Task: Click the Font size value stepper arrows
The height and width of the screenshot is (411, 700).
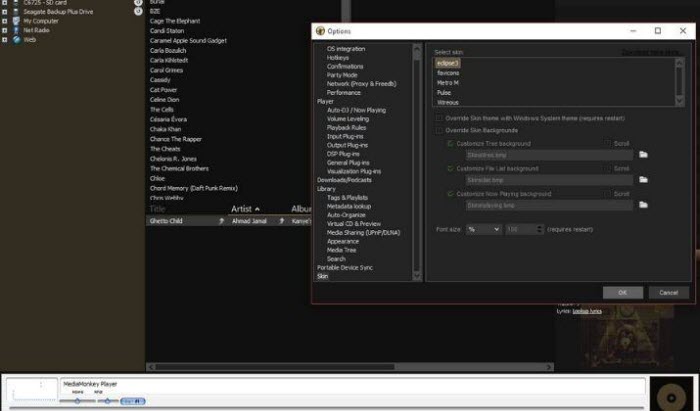Action: pyautogui.click(x=540, y=229)
